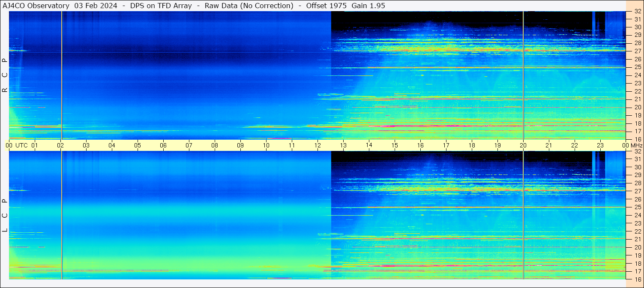Click "23" on the RCP panel frequency scale

[x=637, y=83]
